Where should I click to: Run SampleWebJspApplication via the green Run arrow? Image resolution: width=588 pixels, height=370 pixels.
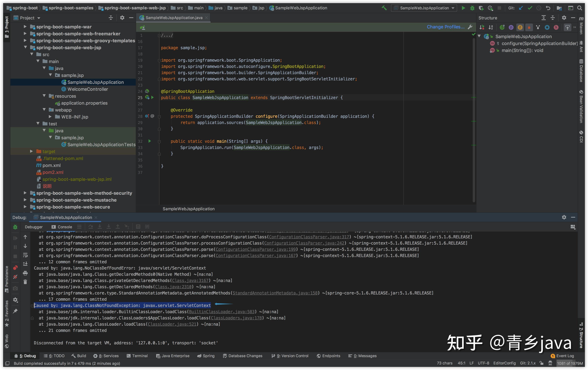463,8
